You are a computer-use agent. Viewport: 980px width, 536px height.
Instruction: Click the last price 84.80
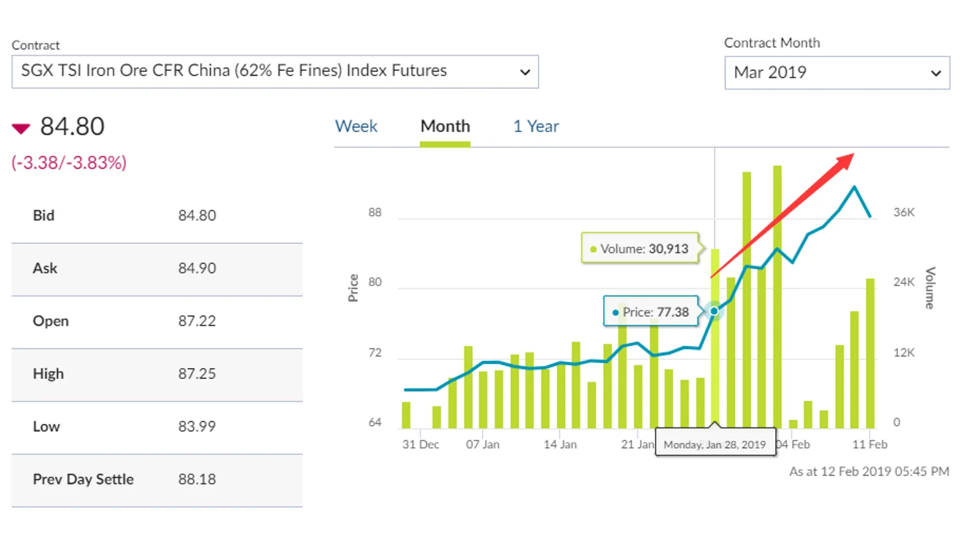(x=72, y=126)
